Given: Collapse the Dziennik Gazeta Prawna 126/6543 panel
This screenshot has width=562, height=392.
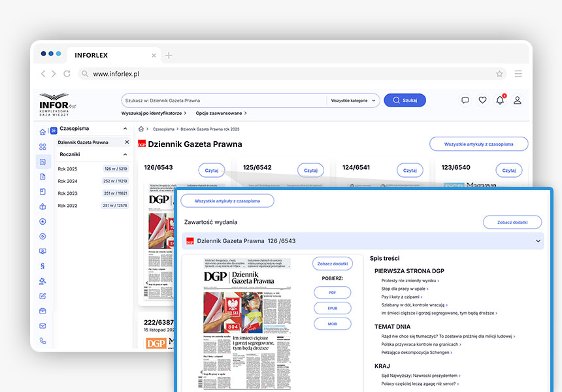Looking at the screenshot, I should pos(538,241).
